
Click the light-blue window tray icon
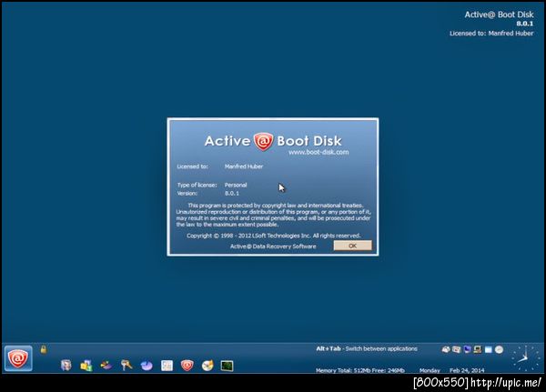click(x=488, y=349)
